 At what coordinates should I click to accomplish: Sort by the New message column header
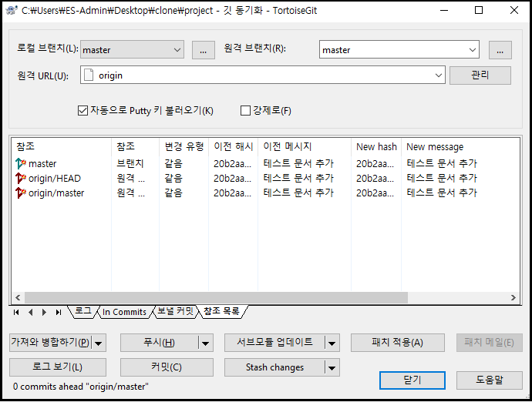tap(460, 146)
